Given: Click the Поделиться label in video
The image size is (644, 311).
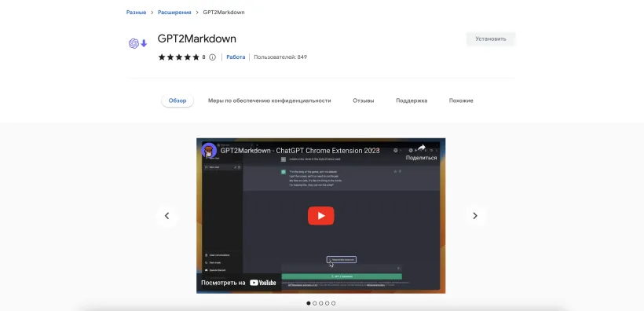Looking at the screenshot, I should (422, 158).
